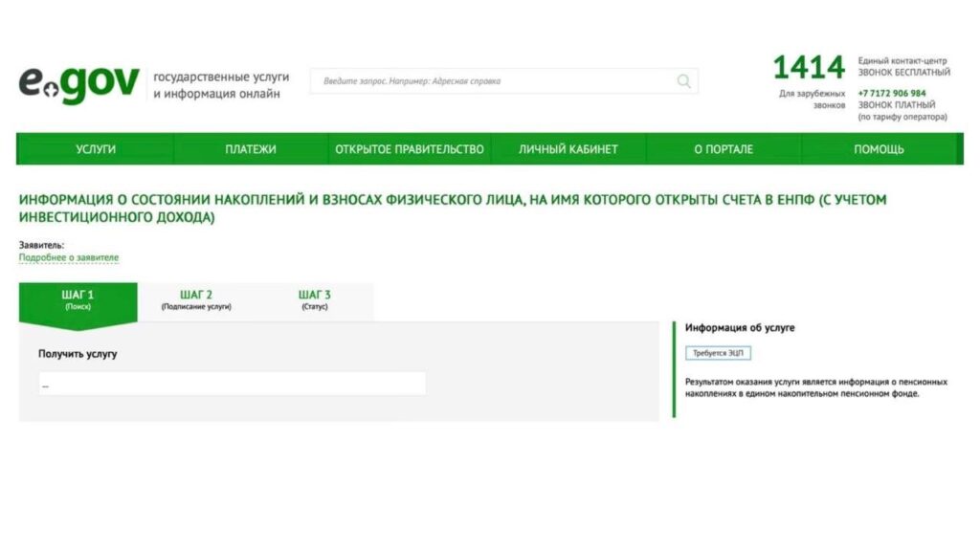Select the Шаг 1 Поиск tab
The height and width of the screenshot is (551, 980).
pos(78,301)
